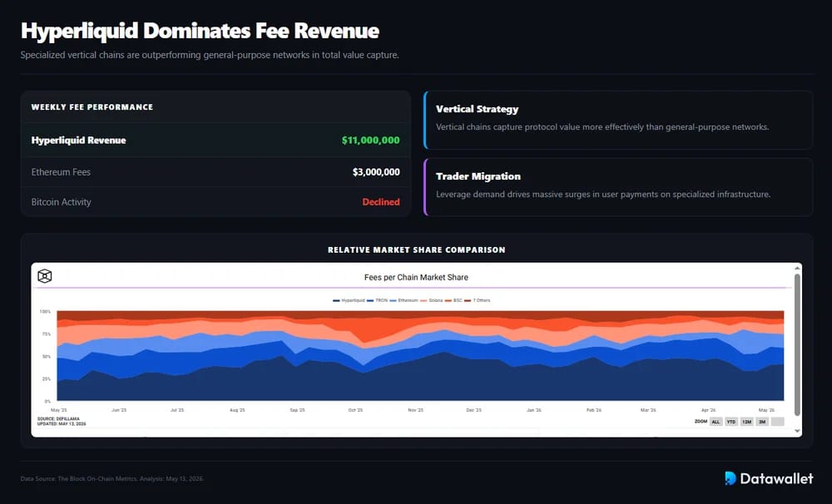Click the RELATIVE MARKET SHARE COMPARISON heading
This screenshot has height=504, width=832.
417,250
